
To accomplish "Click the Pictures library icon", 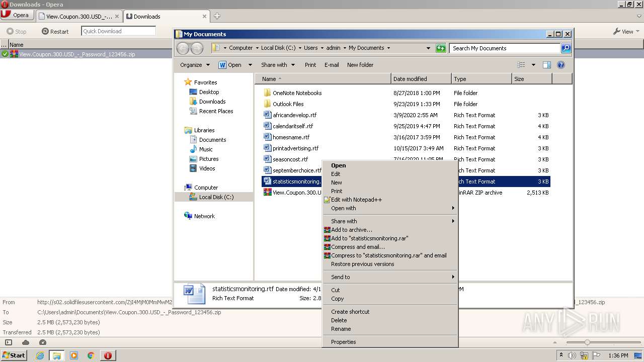I will pos(193,159).
